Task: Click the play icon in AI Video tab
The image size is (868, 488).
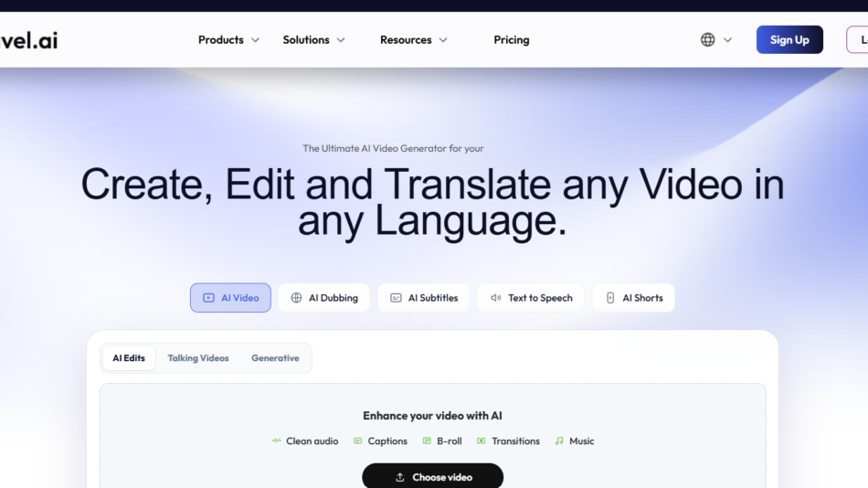Action: point(208,298)
